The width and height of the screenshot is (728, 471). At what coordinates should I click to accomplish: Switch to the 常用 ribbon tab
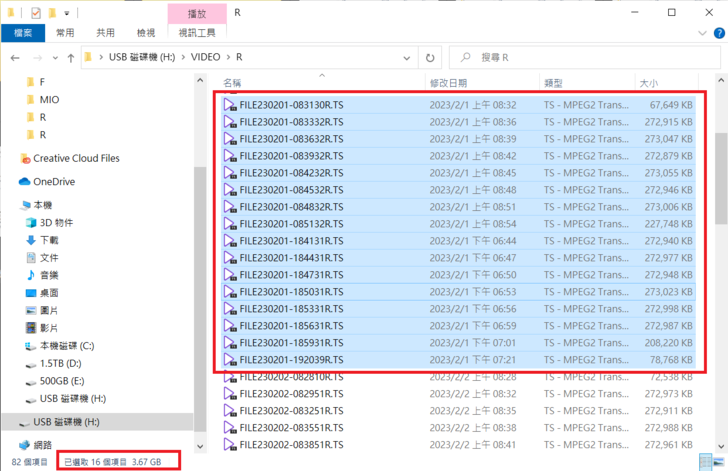point(65,33)
